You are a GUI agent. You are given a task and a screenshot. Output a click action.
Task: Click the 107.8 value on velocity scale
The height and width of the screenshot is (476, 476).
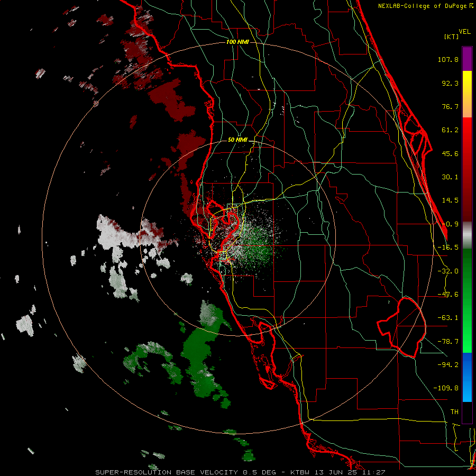click(x=448, y=59)
